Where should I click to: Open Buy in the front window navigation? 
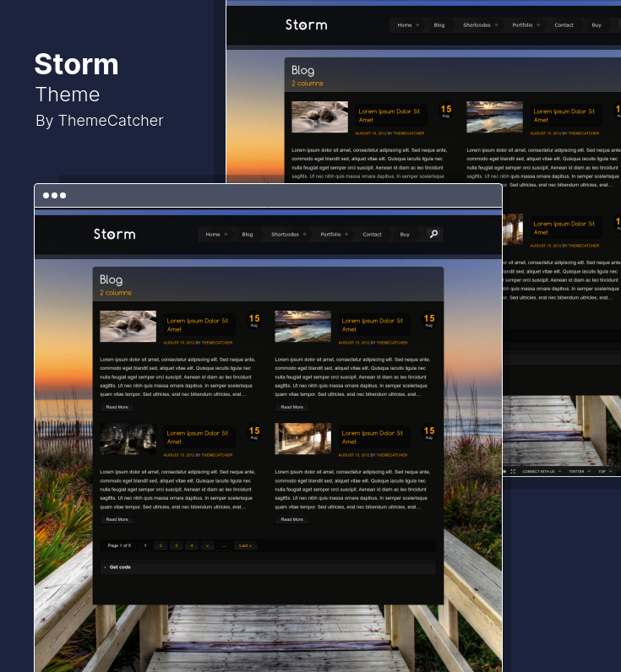tap(405, 235)
